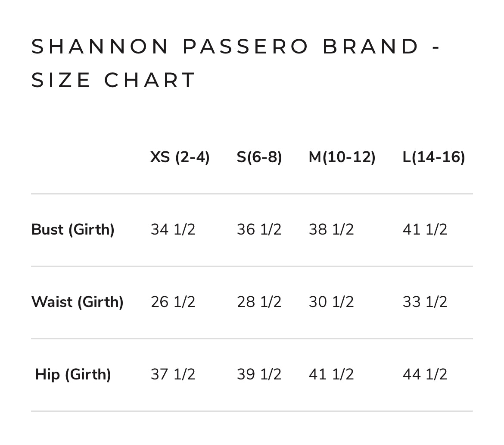This screenshot has width=504, height=445.
Task: Click the XS bust value 34 1/2
Action: click(173, 229)
